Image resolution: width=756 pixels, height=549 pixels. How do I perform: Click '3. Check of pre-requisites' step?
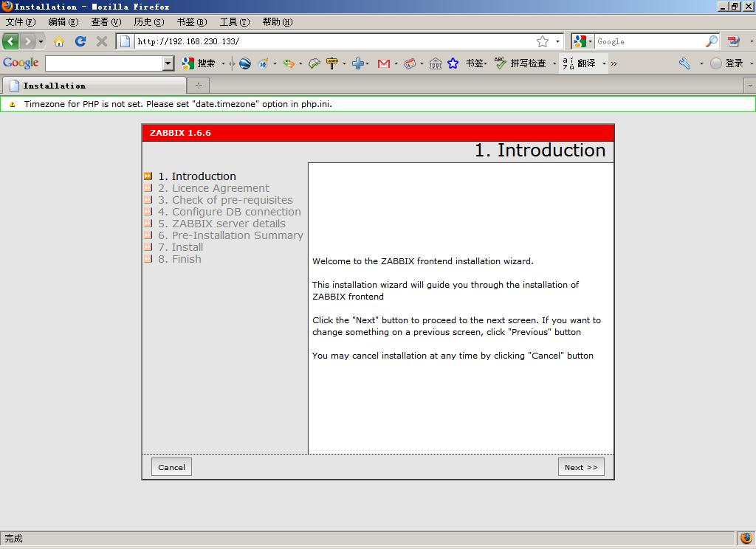(x=225, y=200)
